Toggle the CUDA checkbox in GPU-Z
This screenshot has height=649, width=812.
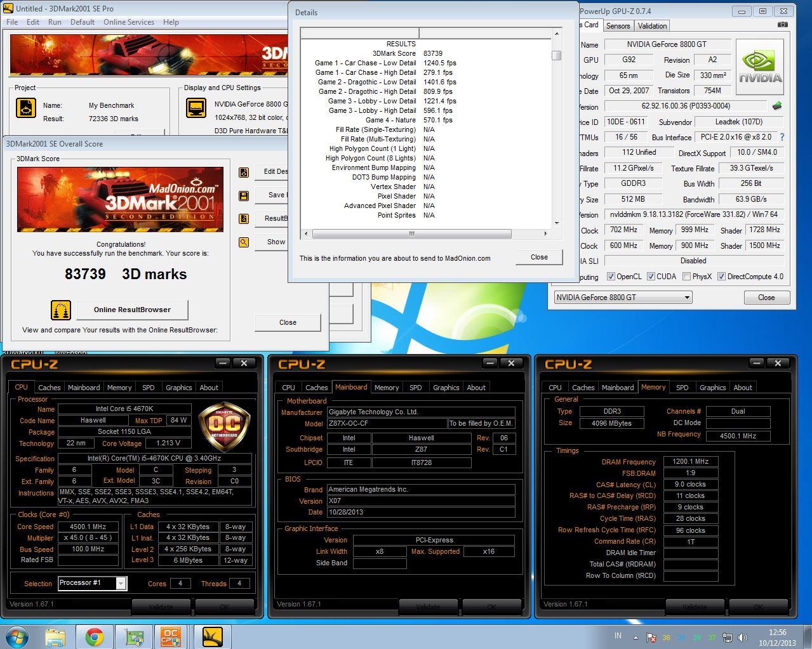pyautogui.click(x=651, y=277)
